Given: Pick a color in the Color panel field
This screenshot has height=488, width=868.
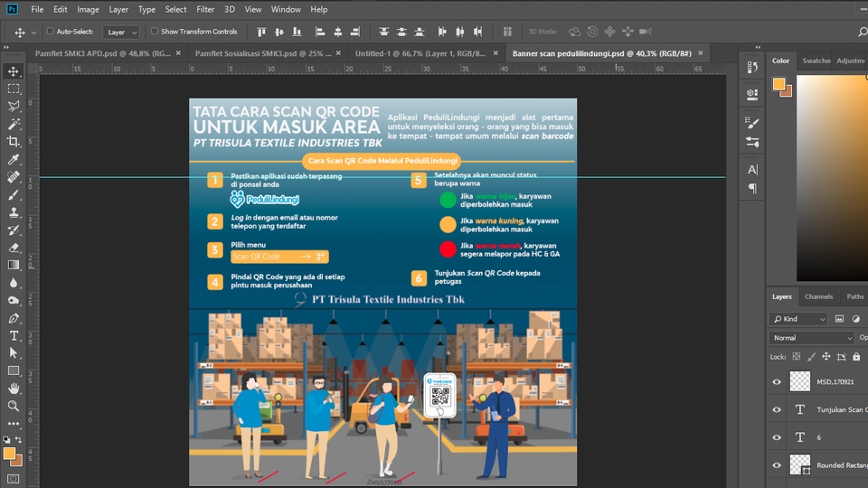Looking at the screenshot, I should (832, 177).
